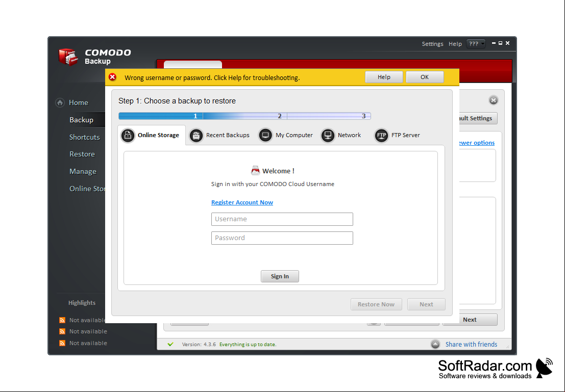Screen dimensions: 565x392
Task: Go to Home in the sidebar
Action: 79,102
